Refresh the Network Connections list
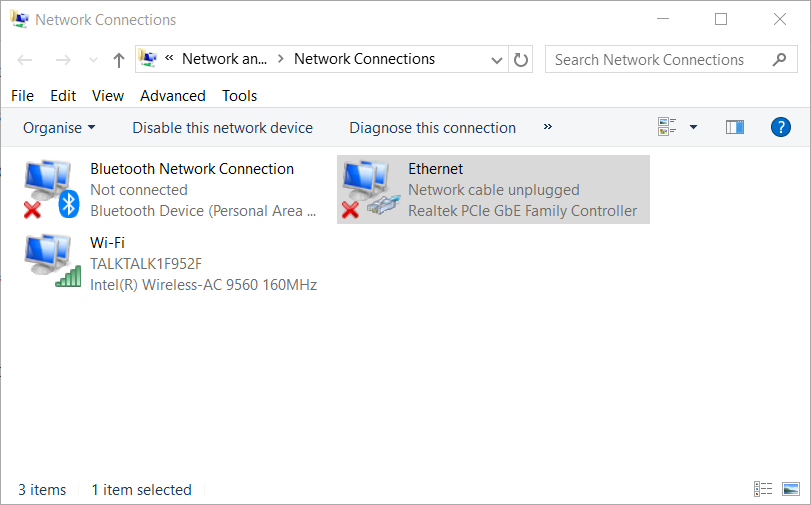811x505 pixels. [521, 60]
